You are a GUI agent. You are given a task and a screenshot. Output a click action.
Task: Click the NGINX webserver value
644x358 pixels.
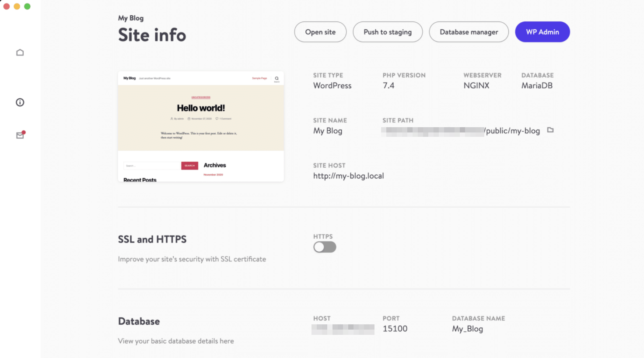click(476, 86)
